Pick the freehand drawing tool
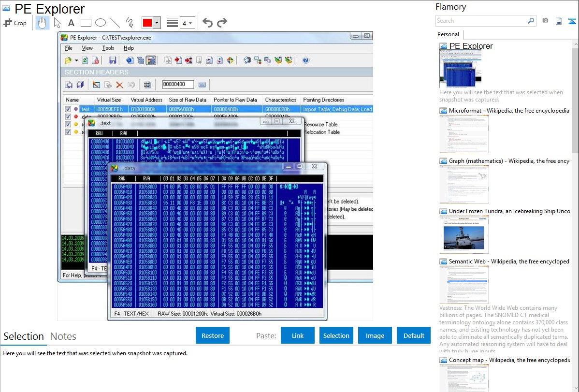Screen dimensions: 579x392 coord(130,23)
